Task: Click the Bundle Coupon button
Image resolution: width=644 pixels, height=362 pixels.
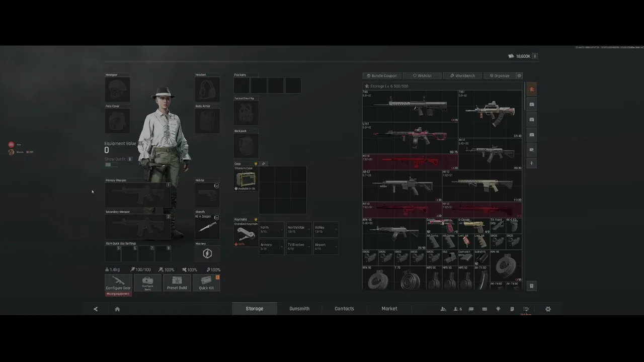Action: click(x=382, y=76)
